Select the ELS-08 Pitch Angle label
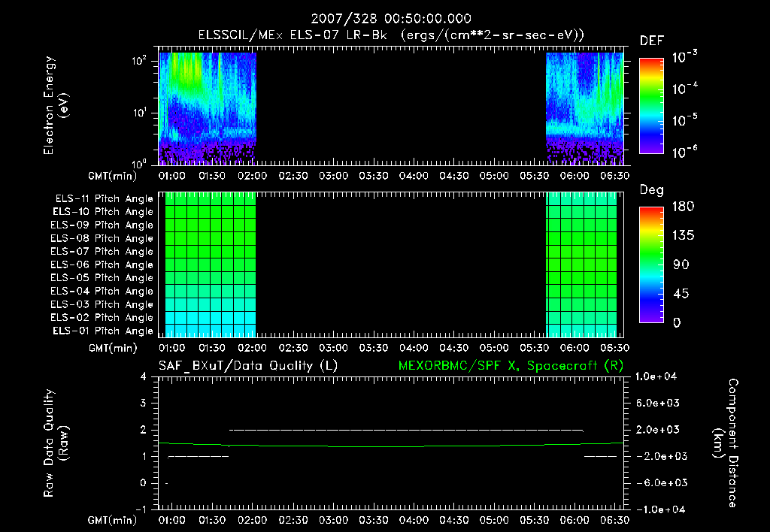 coord(102,238)
